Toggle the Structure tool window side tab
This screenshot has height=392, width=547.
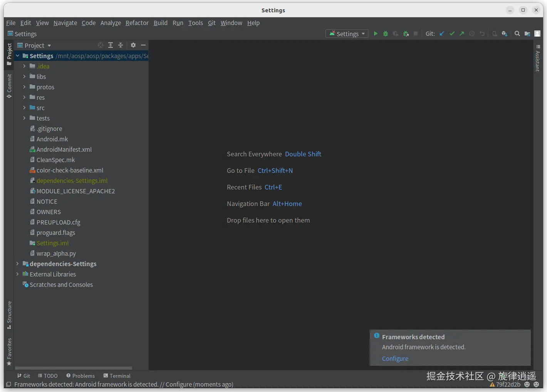[x=9, y=315]
